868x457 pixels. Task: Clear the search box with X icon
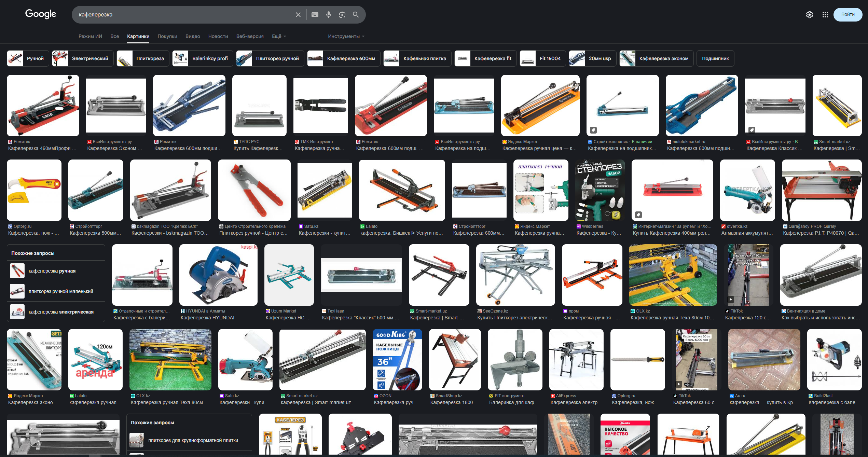tap(298, 15)
